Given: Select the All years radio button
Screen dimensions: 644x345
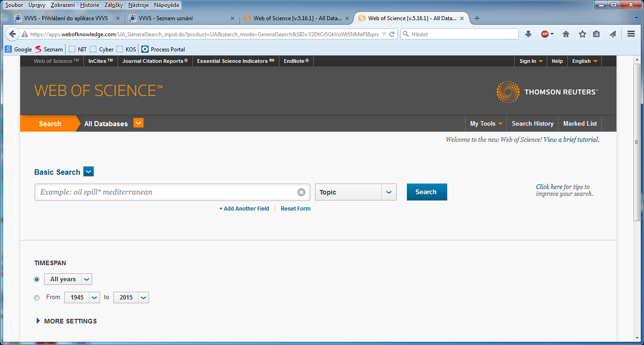Looking at the screenshot, I should (x=37, y=279).
